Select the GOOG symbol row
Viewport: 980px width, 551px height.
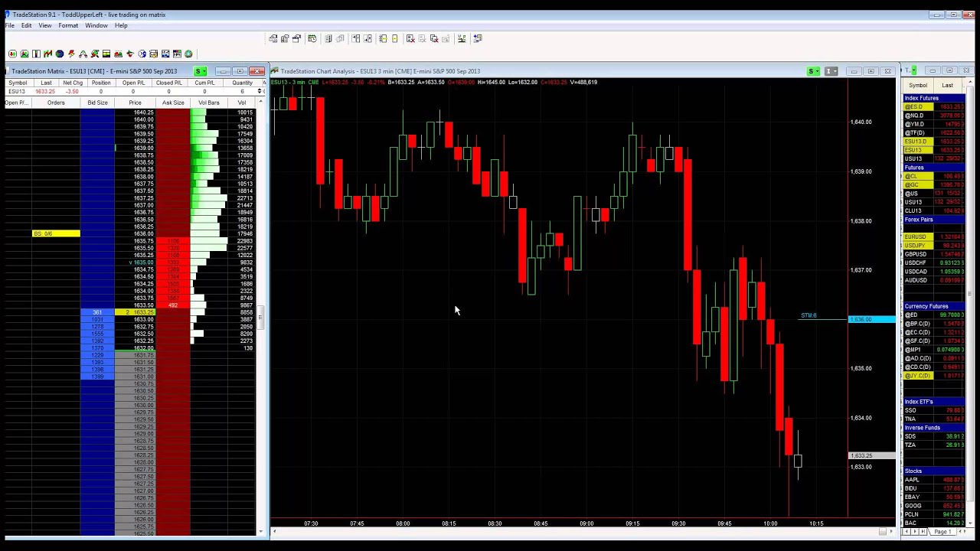933,506
